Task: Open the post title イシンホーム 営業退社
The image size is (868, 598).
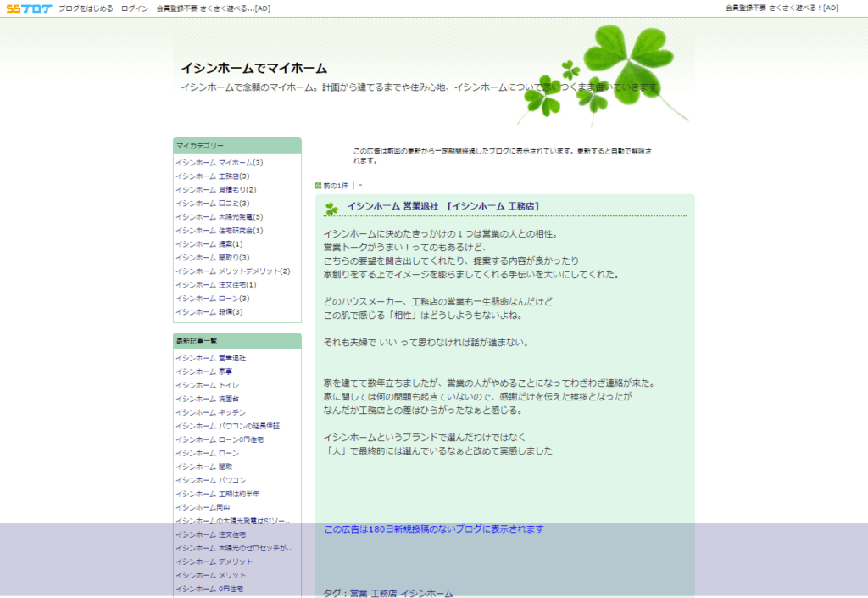Action: [x=392, y=206]
